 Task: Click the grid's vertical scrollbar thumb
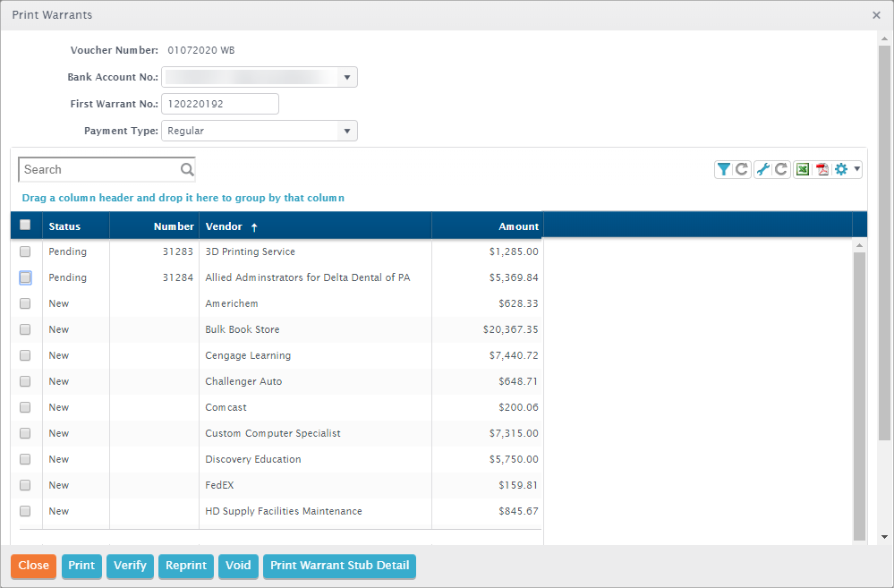tap(859, 394)
